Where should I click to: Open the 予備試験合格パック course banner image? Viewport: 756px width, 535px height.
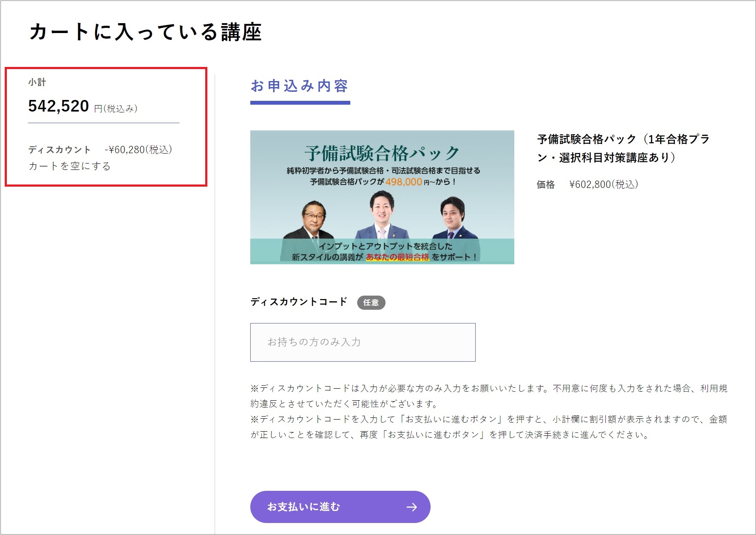pos(382,197)
